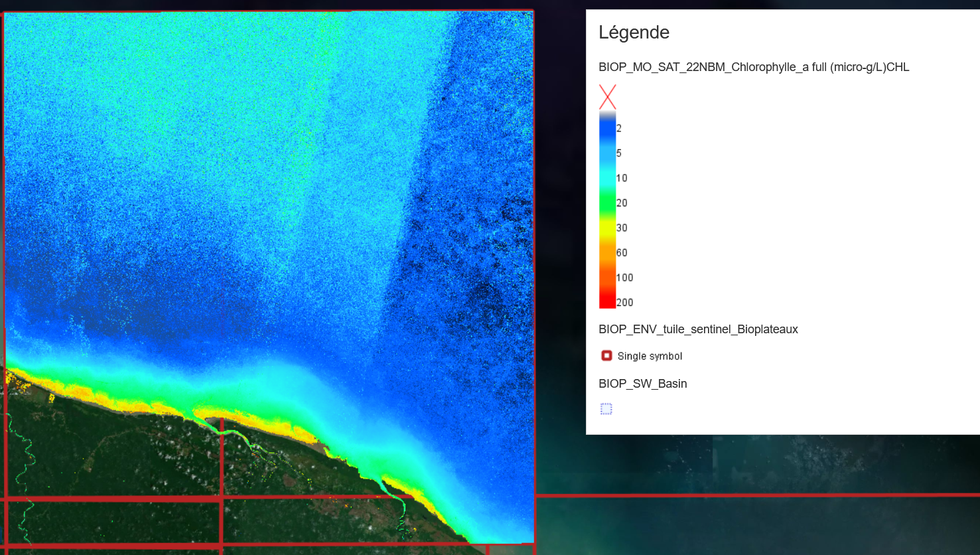
Task: Click the legend value label 100
Action: tap(624, 277)
